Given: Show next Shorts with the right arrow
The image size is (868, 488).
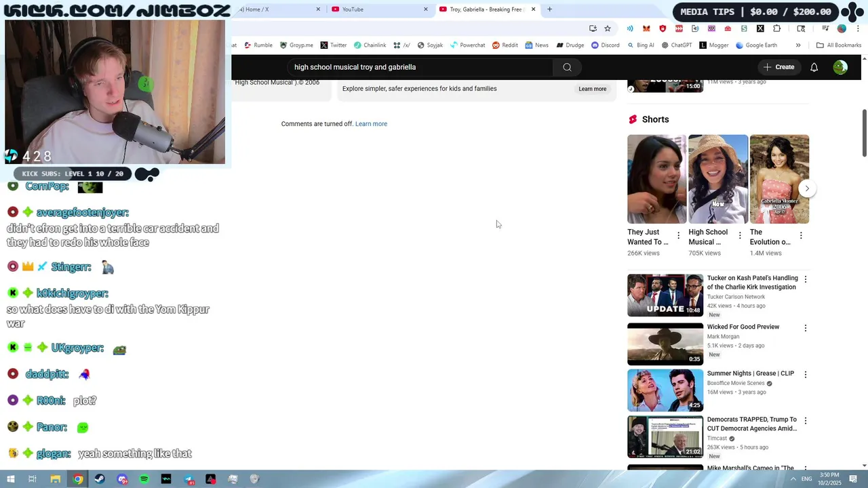Looking at the screenshot, I should click(x=807, y=188).
